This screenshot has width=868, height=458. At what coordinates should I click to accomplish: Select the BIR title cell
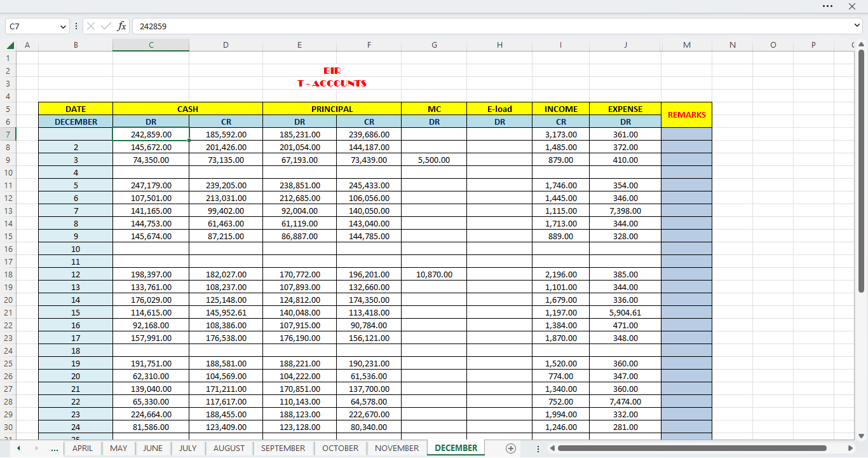click(x=332, y=71)
